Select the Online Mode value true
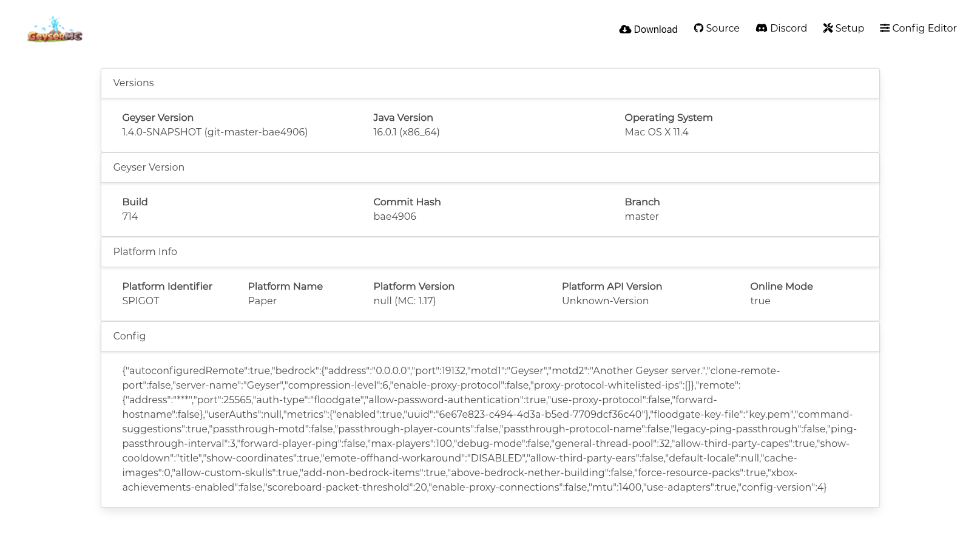The width and height of the screenshot is (980, 555). coord(760,301)
